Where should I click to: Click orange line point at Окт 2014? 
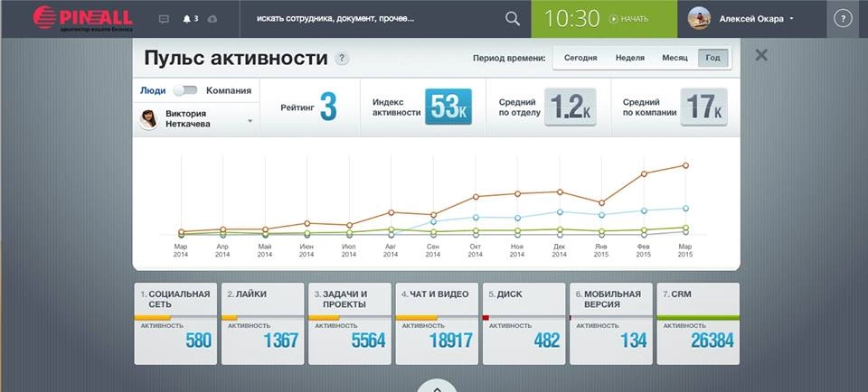[x=476, y=197]
